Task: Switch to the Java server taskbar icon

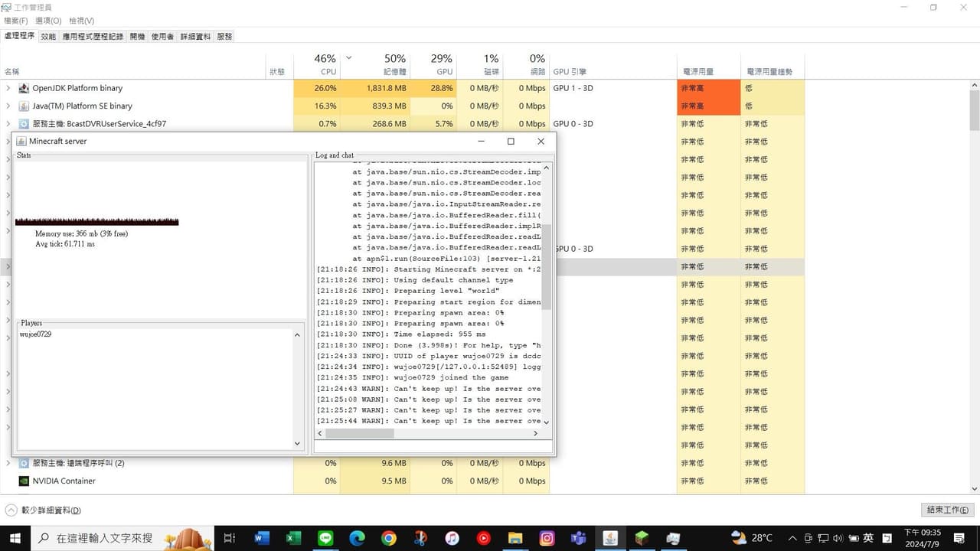Action: pos(610,538)
